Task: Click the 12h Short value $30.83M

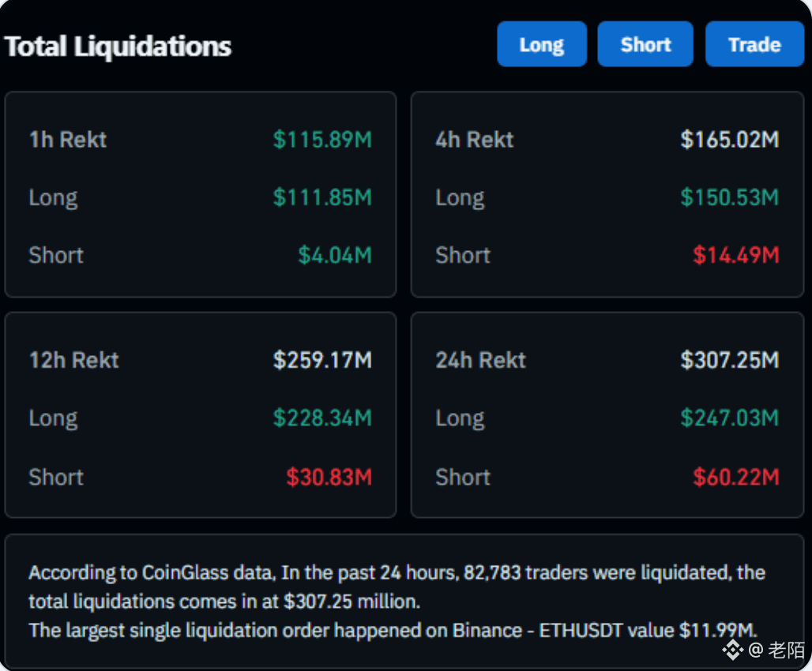Action: (329, 477)
